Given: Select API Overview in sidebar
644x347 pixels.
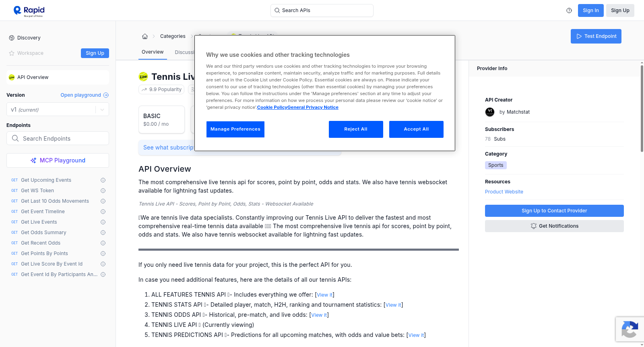Looking at the screenshot, I should point(58,77).
